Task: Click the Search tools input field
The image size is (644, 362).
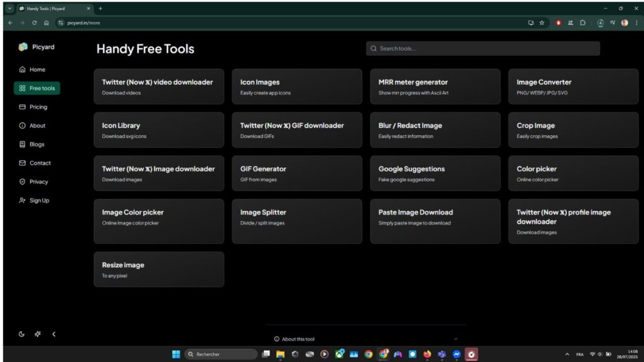Action: [x=482, y=48]
